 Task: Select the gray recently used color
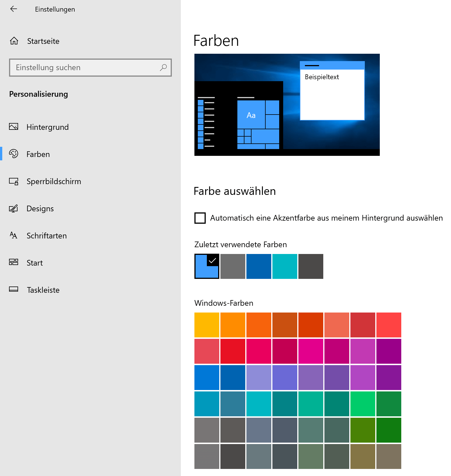[x=233, y=266]
